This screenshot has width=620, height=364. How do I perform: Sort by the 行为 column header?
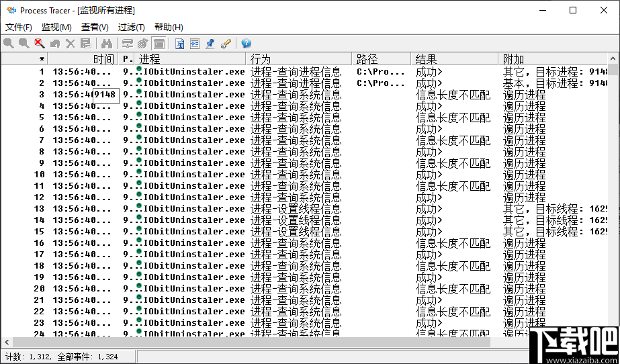(x=299, y=59)
